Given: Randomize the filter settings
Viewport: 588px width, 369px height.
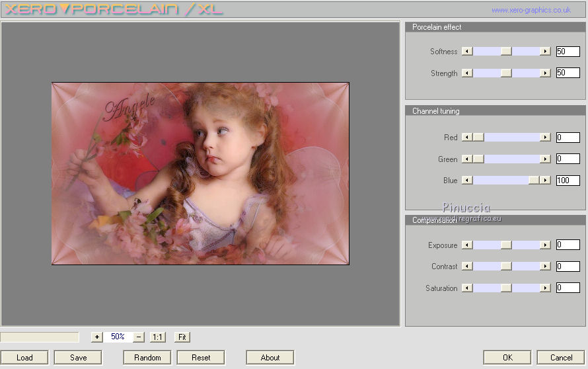Looking at the screenshot, I should 147,357.
